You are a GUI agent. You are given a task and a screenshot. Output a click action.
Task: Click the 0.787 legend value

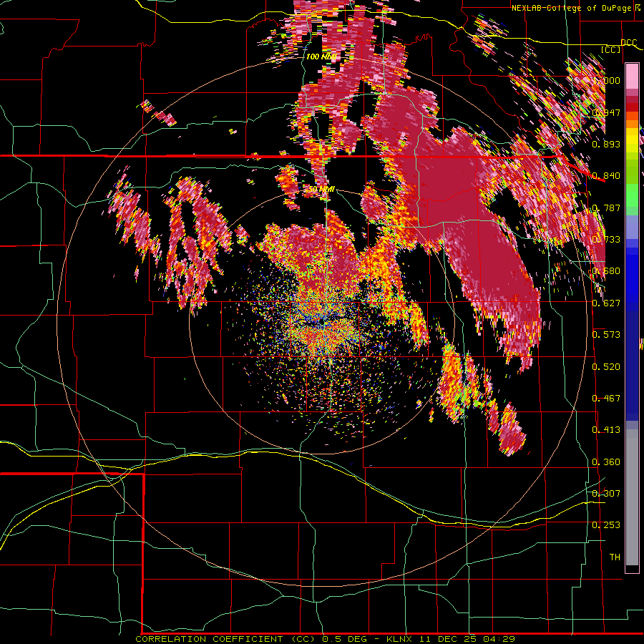click(606, 208)
